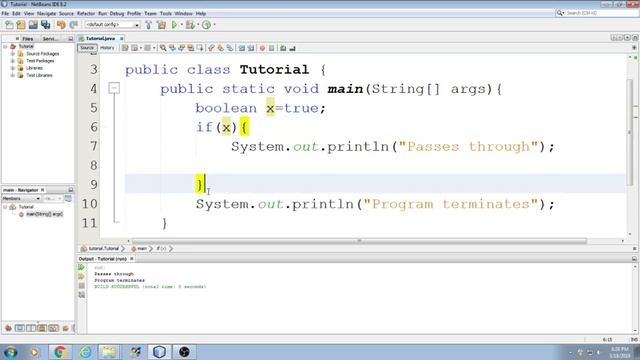Image resolution: width=640 pixels, height=360 pixels.
Task: Click the NetBeans cube icon in taskbar
Action: pos(159,352)
